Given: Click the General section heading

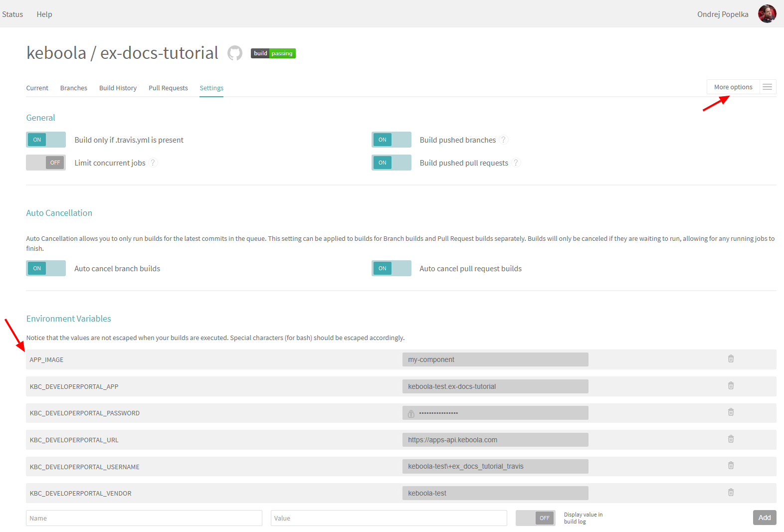Looking at the screenshot, I should click(41, 118).
